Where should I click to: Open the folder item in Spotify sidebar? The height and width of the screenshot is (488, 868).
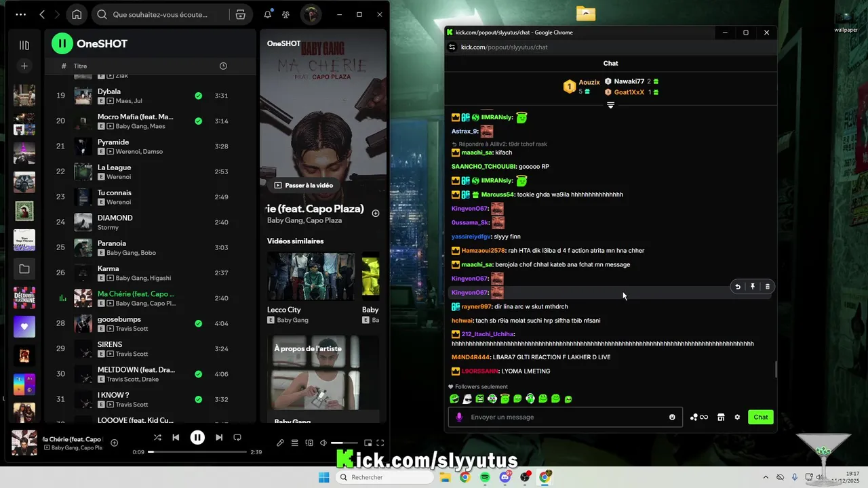[x=24, y=269]
